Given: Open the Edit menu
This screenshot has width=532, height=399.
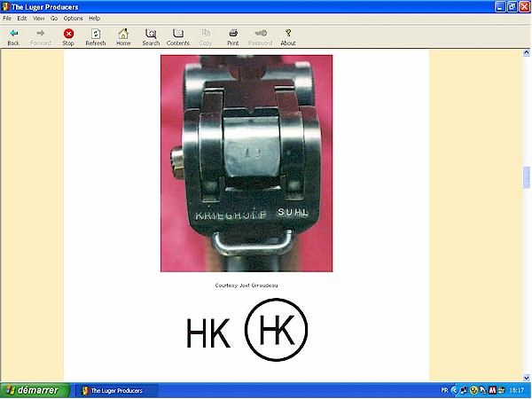Looking at the screenshot, I should click(x=22, y=19).
